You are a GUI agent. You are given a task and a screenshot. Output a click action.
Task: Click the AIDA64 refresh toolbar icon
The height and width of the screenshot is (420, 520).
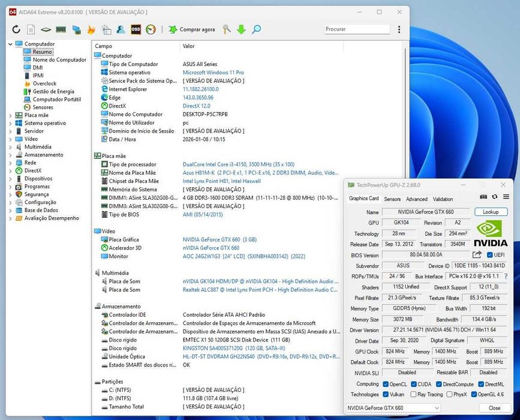pyautogui.click(x=16, y=29)
